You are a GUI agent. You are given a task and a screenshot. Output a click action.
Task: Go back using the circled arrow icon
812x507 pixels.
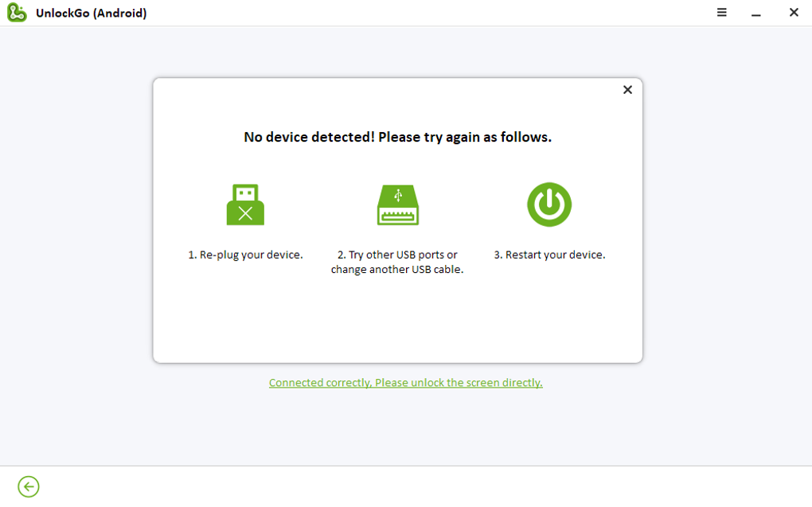point(29,486)
